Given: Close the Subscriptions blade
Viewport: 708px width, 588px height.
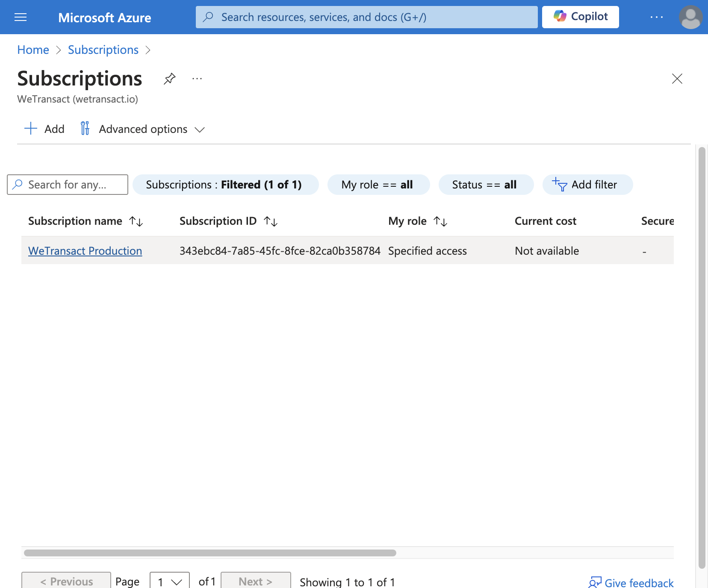Looking at the screenshot, I should tap(677, 79).
